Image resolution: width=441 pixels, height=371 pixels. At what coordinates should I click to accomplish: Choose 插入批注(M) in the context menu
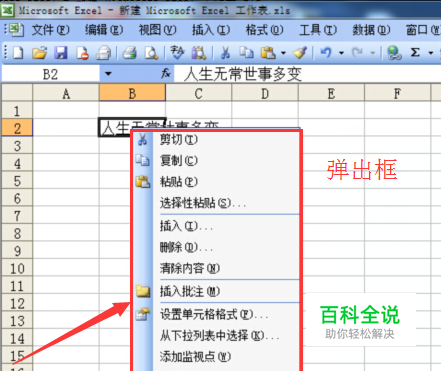217,291
